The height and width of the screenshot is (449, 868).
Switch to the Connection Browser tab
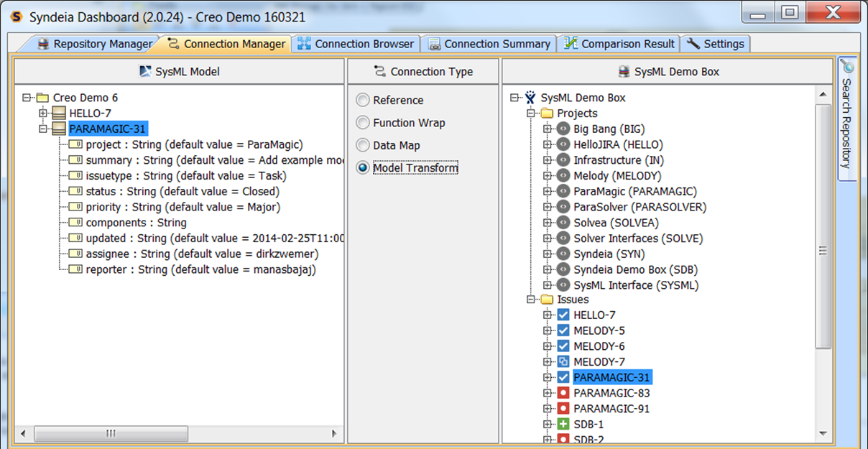pos(356,44)
